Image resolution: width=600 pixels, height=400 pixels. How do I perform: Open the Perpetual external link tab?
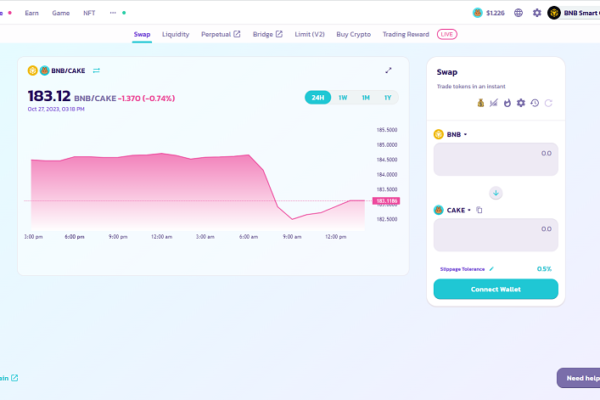(x=221, y=34)
